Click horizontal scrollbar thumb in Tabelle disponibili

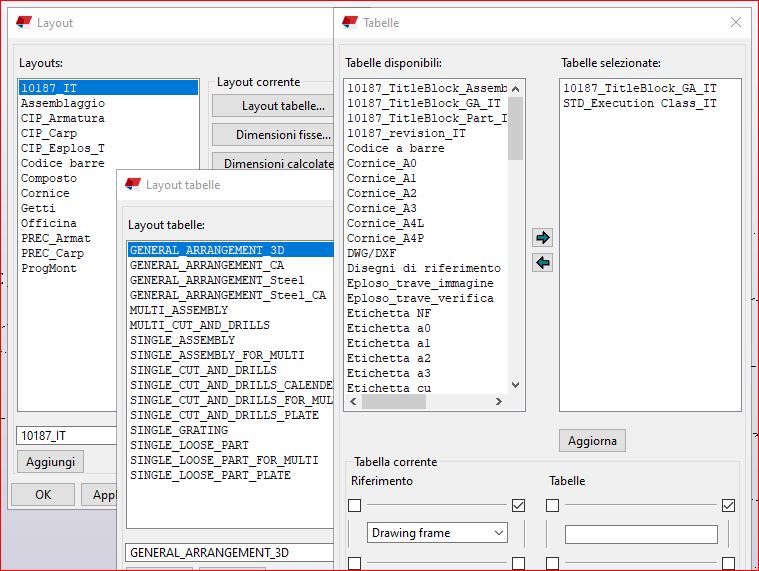(x=394, y=402)
